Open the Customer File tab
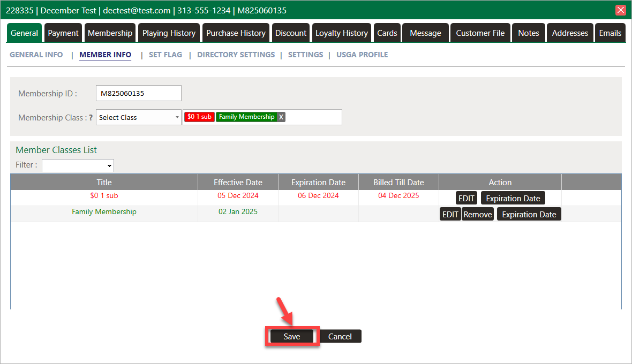Screen dimensions: 632x364 pos(480,33)
